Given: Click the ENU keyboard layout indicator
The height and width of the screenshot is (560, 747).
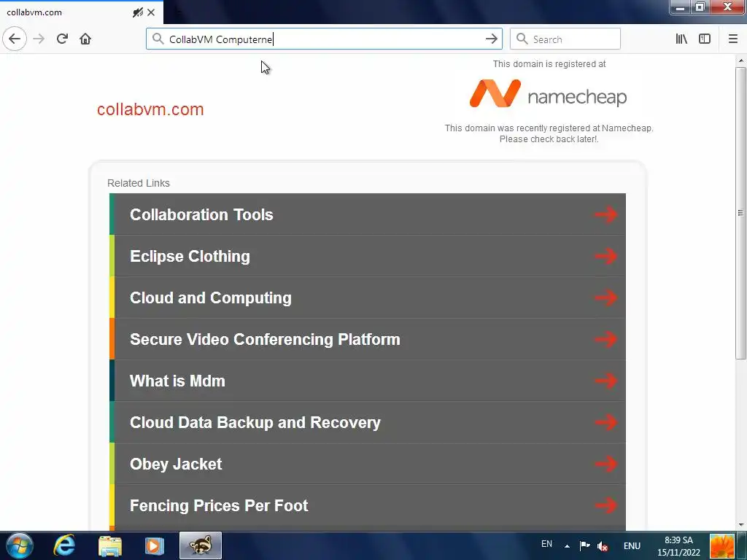Looking at the screenshot, I should (x=632, y=545).
